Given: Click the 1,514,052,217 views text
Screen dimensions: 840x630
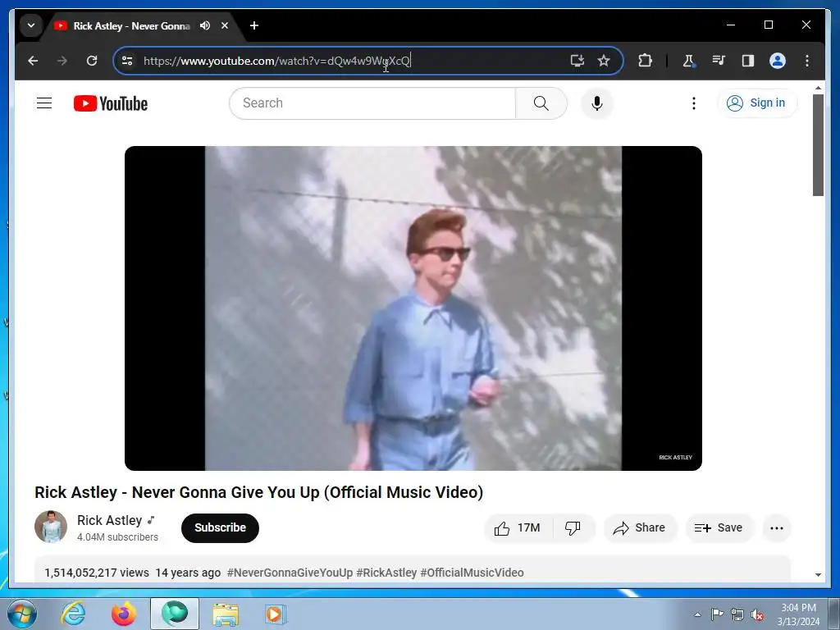Looking at the screenshot, I should coord(97,573).
